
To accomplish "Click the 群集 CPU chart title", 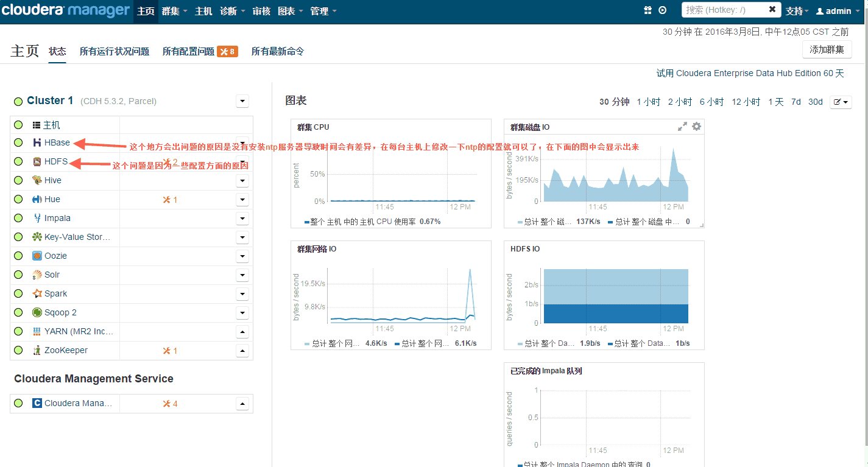I will click(x=313, y=127).
